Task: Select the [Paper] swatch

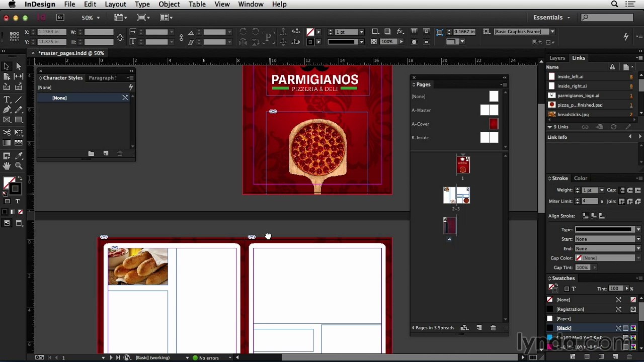Action: pos(592,319)
